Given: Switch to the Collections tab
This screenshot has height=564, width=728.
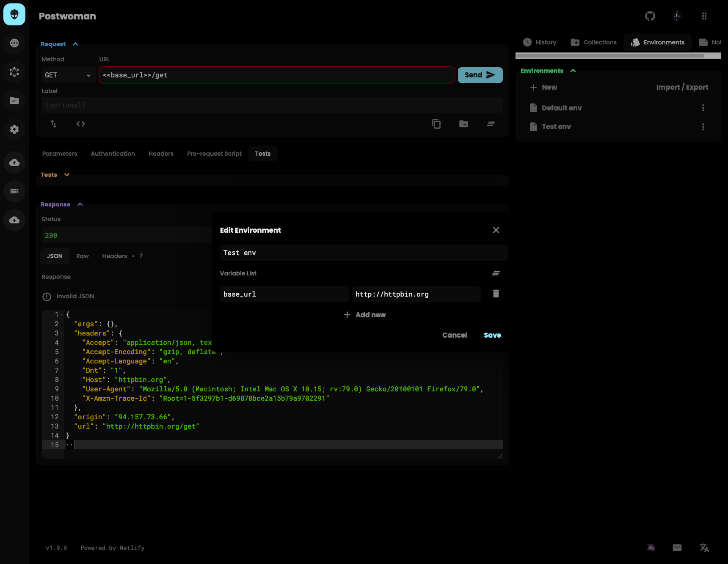Looking at the screenshot, I should pyautogui.click(x=593, y=42).
